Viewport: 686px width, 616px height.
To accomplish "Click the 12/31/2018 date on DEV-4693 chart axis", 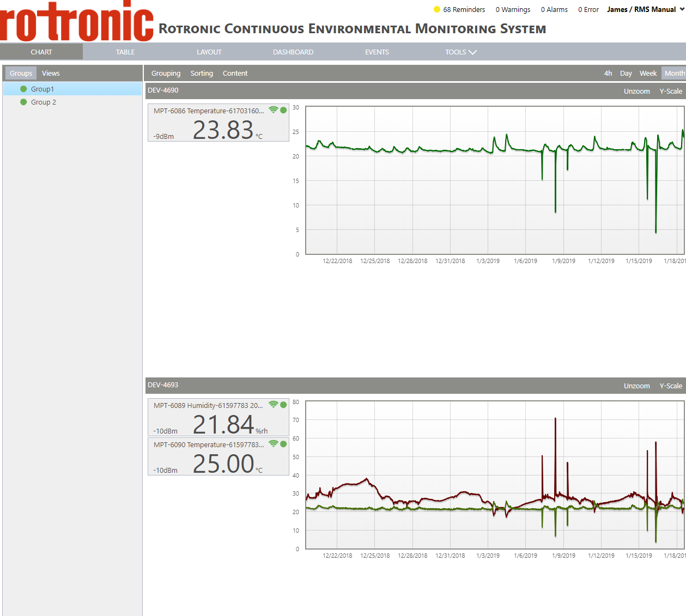I will click(x=450, y=556).
